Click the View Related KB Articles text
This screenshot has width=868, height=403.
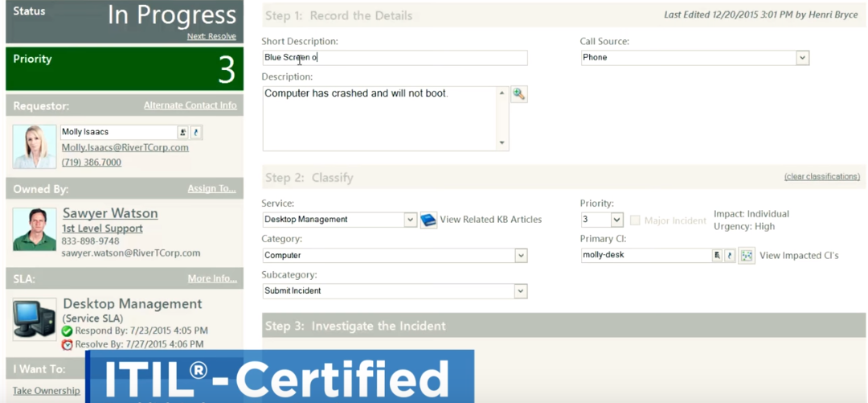(x=491, y=220)
